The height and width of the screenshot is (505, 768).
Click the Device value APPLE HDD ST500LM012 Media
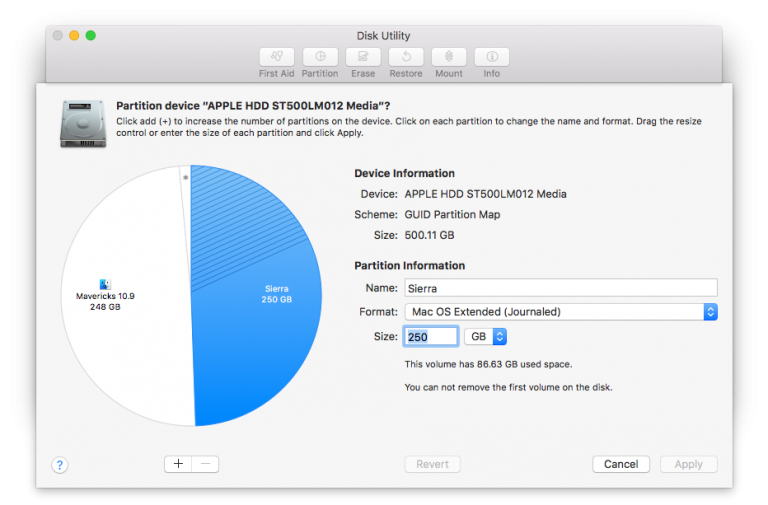(x=485, y=194)
